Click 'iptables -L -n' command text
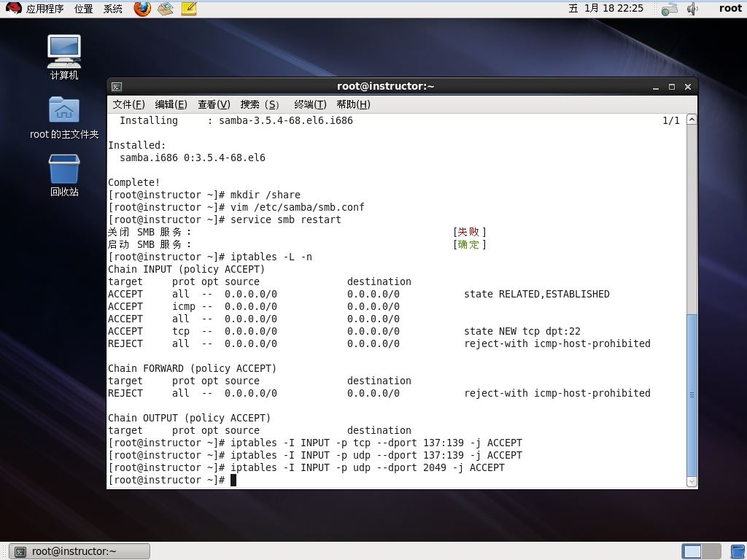 pos(271,257)
